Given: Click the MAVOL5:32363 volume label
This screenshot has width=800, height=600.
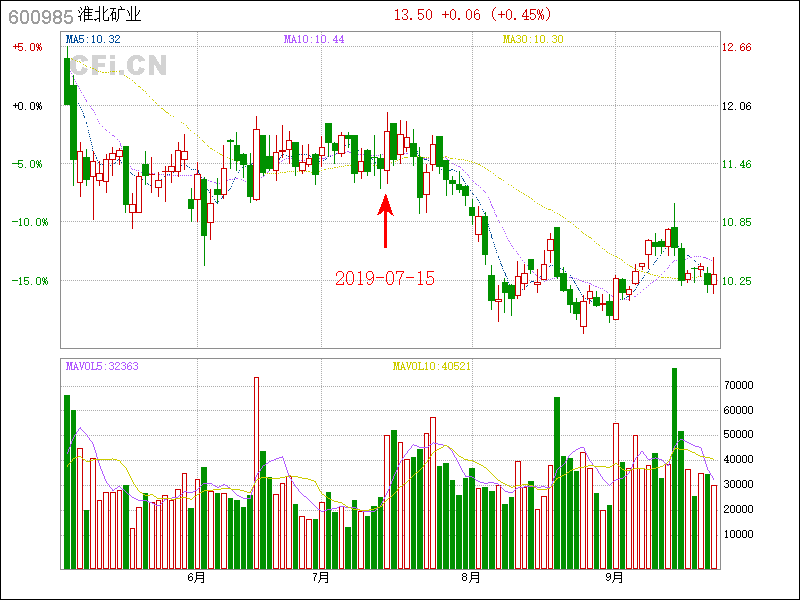Looking at the screenshot, I should click(102, 366).
